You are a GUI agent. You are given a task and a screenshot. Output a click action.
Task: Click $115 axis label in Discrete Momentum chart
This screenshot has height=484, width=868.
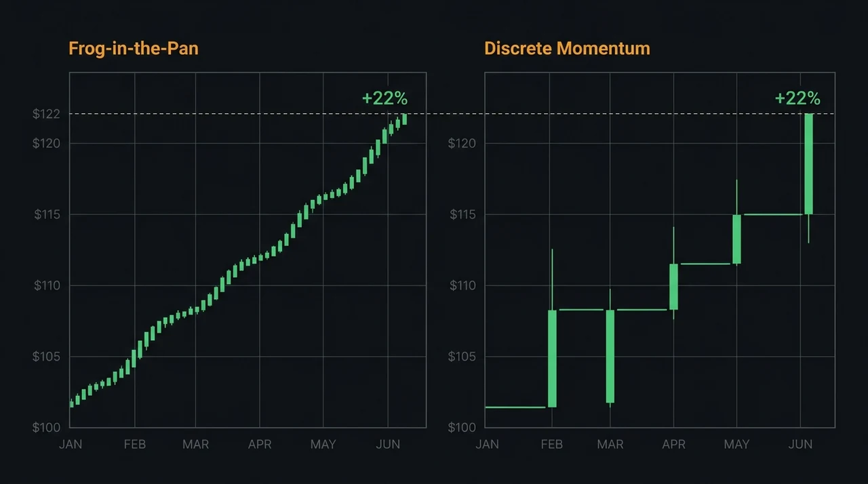463,214
